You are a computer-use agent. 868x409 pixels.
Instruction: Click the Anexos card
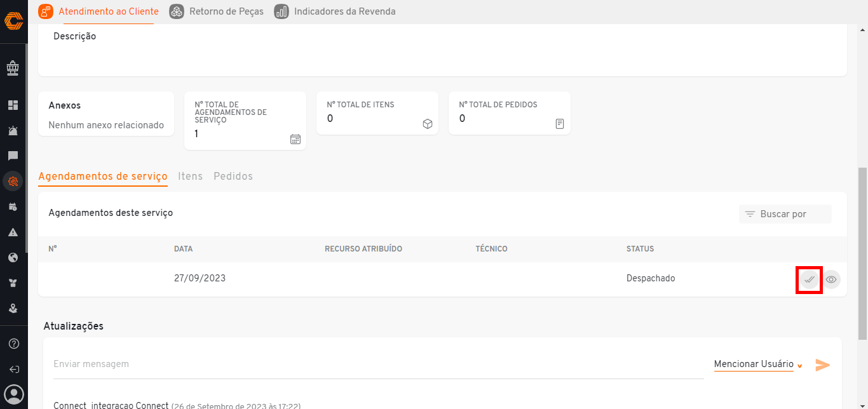click(106, 114)
